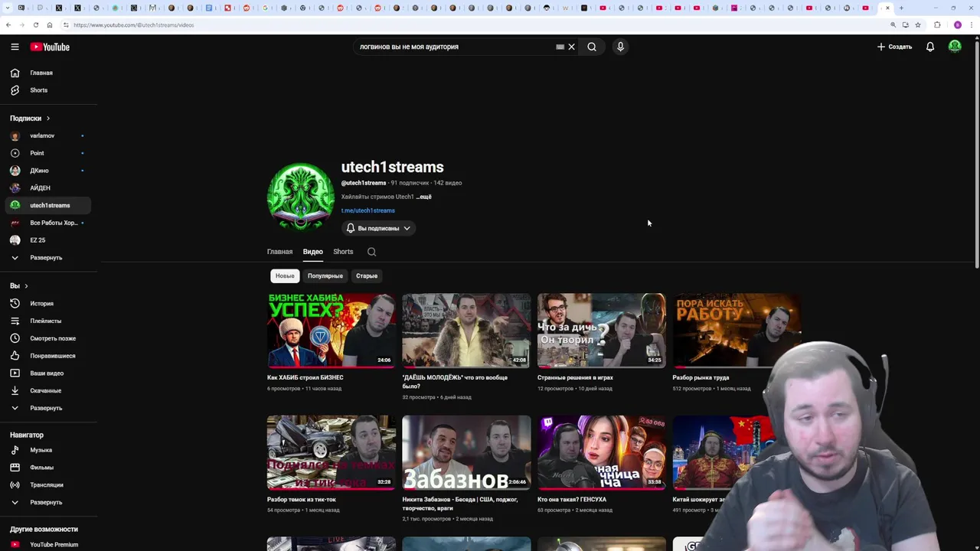Image resolution: width=980 pixels, height=551 pixels.
Task: Click the YouTube logo
Action: 50,47
